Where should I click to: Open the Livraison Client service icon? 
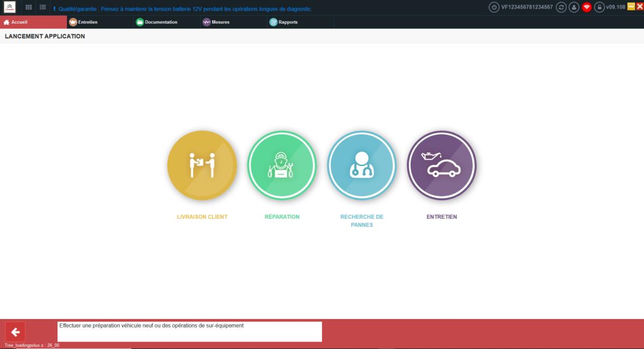pos(202,165)
